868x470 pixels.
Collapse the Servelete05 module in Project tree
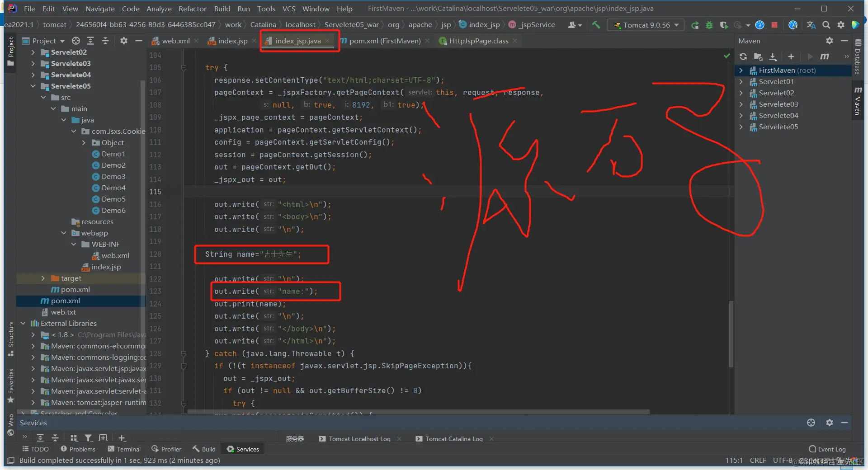33,86
